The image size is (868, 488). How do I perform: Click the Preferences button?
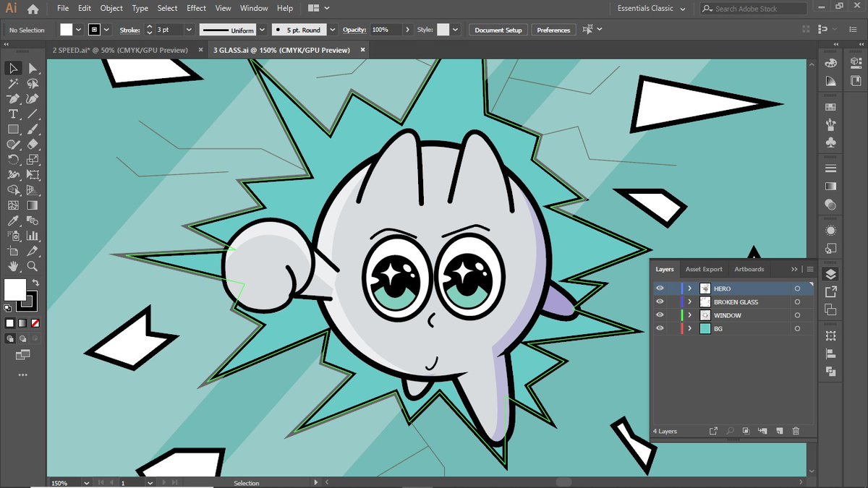(553, 30)
